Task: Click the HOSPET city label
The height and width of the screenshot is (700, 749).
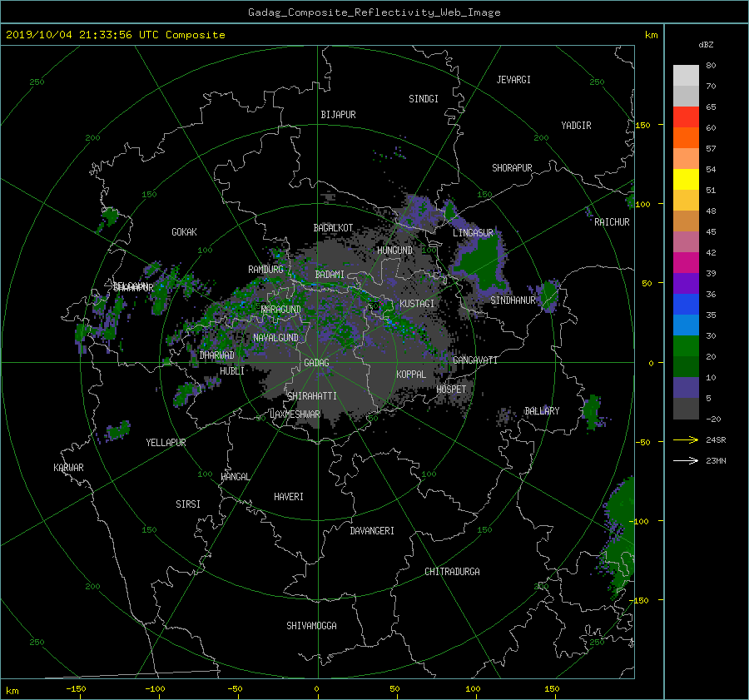Action: (x=451, y=390)
